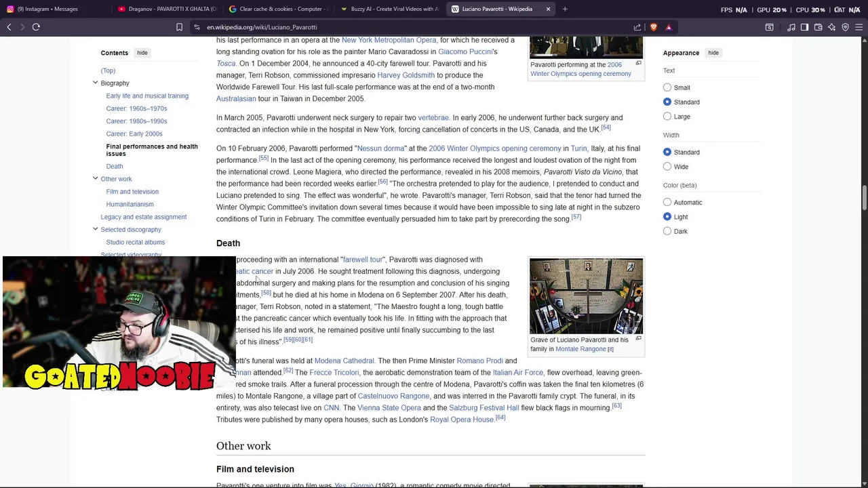This screenshot has height=488, width=868.
Task: Open citation reference 57
Action: tap(576, 217)
